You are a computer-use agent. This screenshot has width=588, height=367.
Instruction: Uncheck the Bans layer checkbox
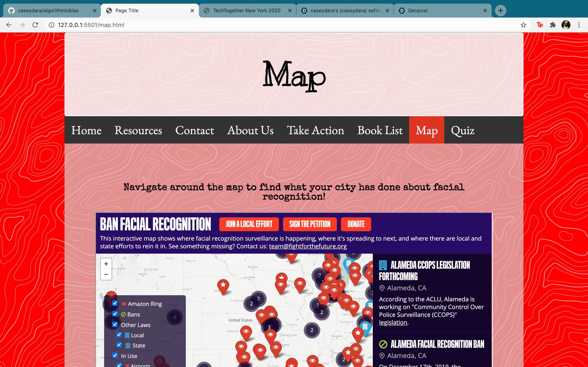click(115, 314)
